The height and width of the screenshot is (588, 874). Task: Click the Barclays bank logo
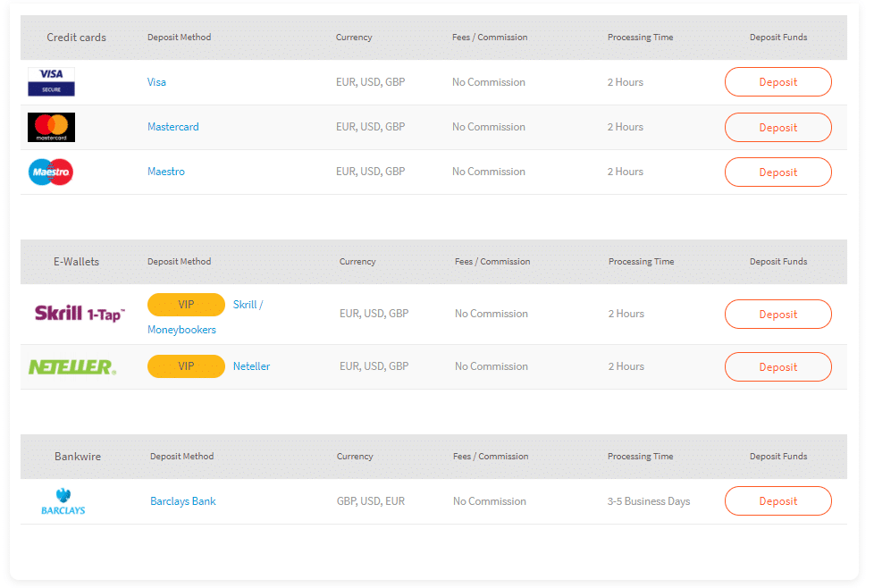pyautogui.click(x=63, y=501)
